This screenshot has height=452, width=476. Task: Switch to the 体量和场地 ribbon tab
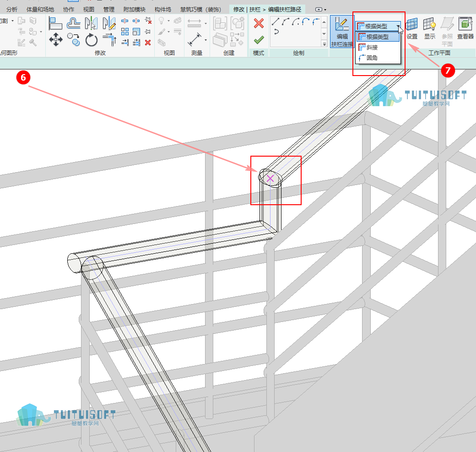click(40, 10)
